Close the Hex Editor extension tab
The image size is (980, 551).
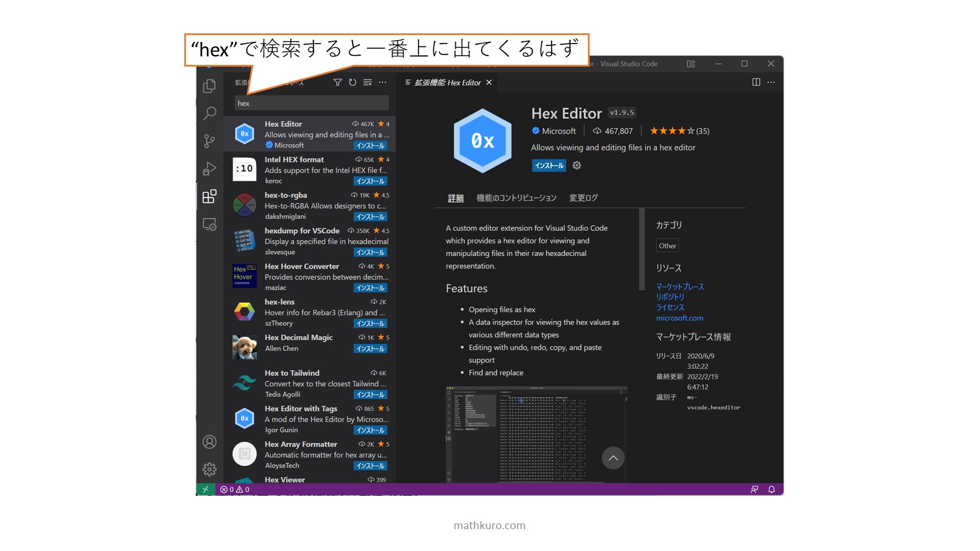point(489,83)
